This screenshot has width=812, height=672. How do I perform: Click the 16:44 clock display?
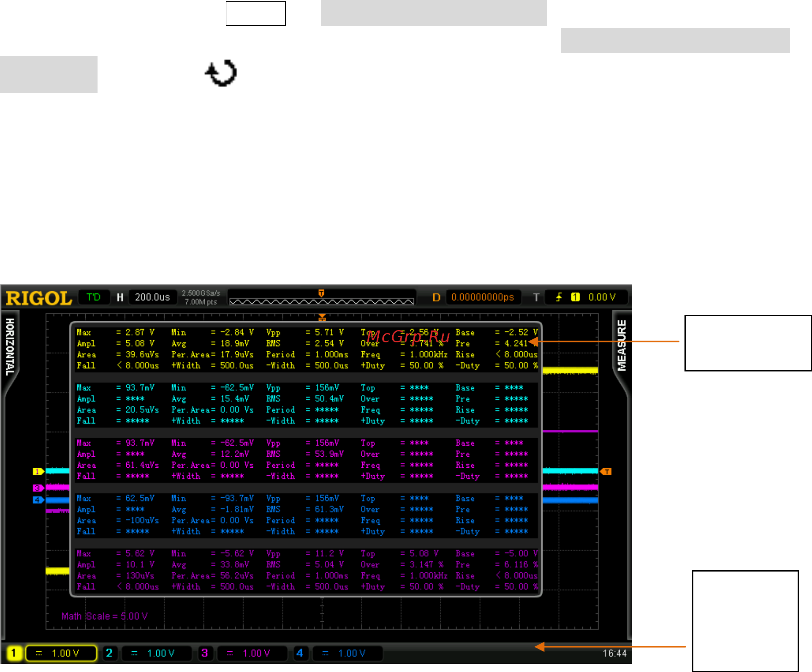(x=614, y=653)
